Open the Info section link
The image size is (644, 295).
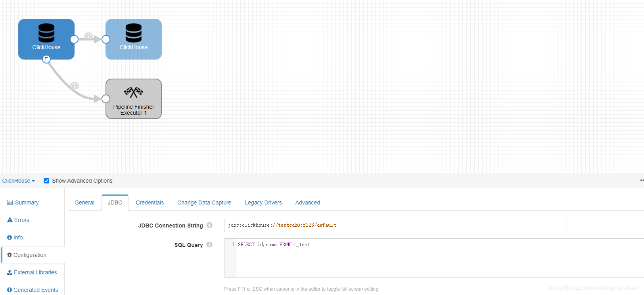[18, 237]
